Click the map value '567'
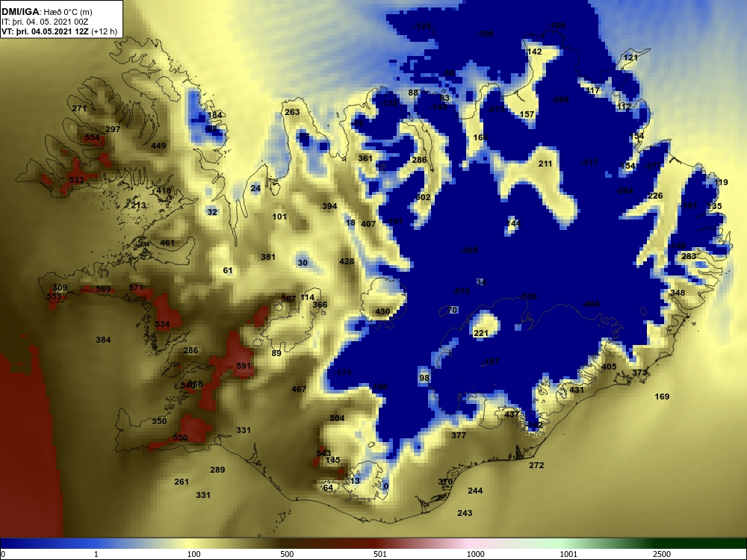The height and width of the screenshot is (560, 747). tap(288, 299)
